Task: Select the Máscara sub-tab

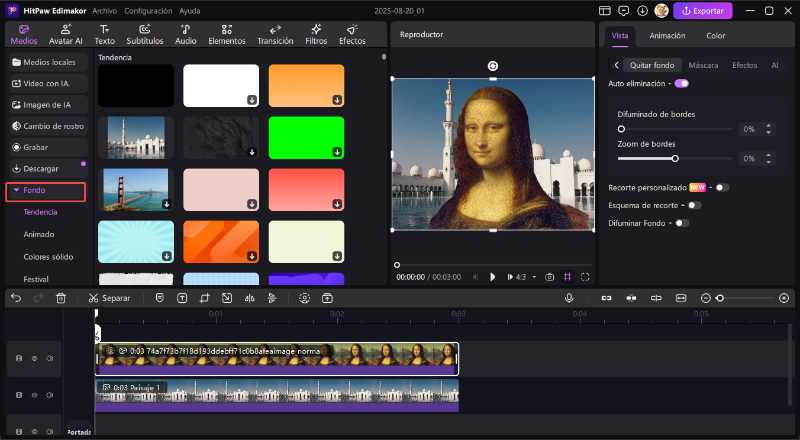Action: (703, 65)
